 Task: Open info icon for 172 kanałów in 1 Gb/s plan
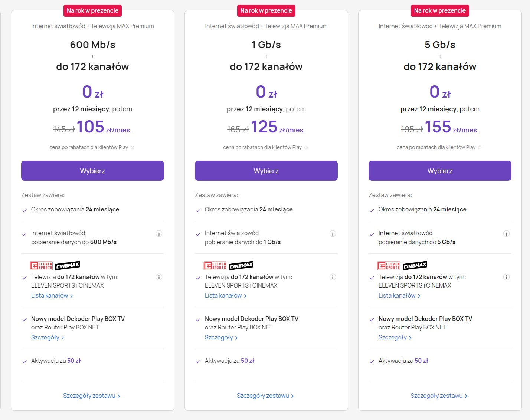(333, 277)
